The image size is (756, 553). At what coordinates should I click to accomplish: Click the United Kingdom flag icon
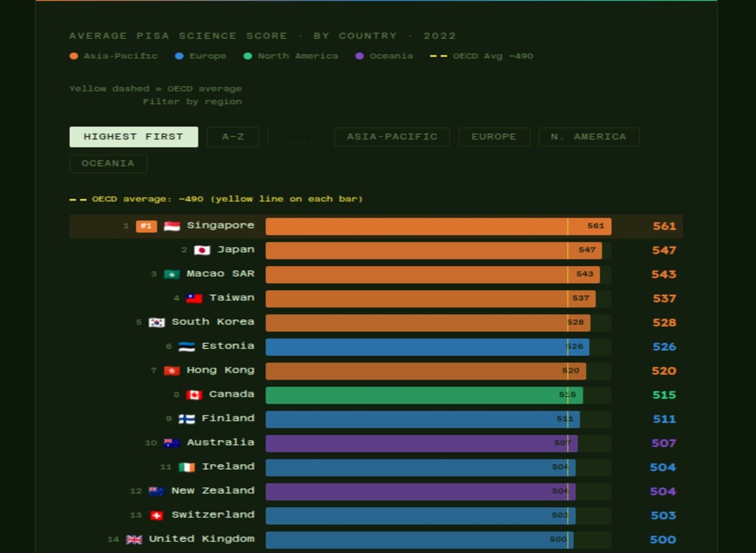point(134,539)
